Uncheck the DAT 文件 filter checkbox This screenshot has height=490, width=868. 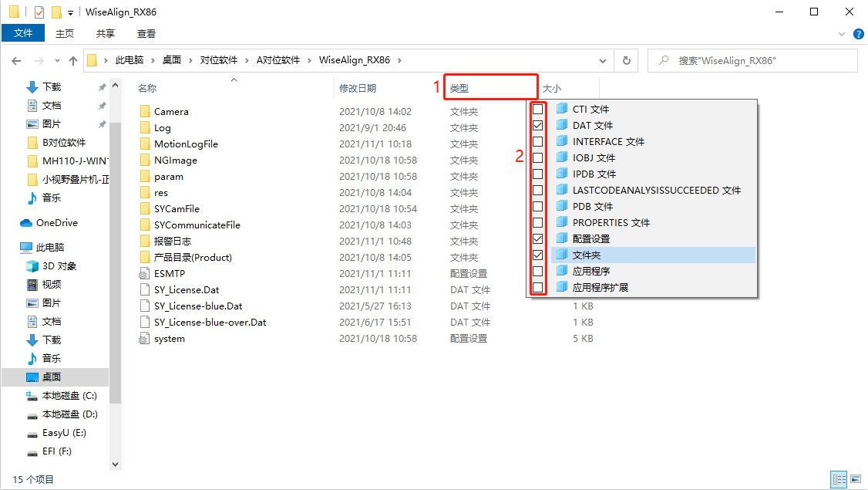(538, 125)
